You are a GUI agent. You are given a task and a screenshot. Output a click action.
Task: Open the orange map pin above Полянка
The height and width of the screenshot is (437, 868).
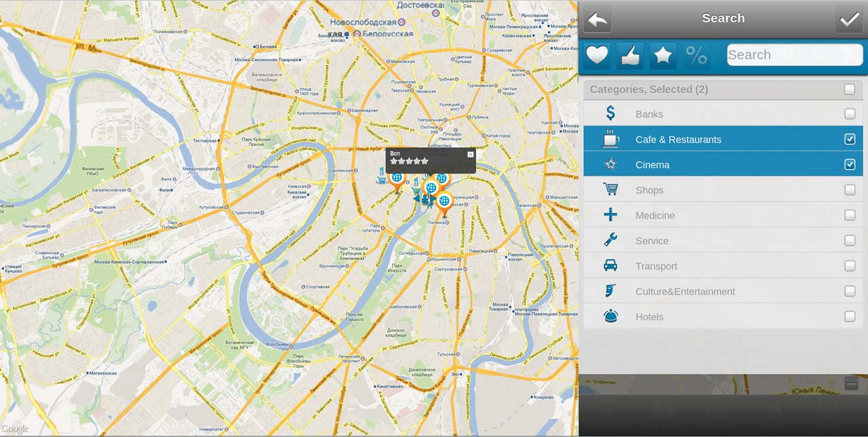(444, 204)
